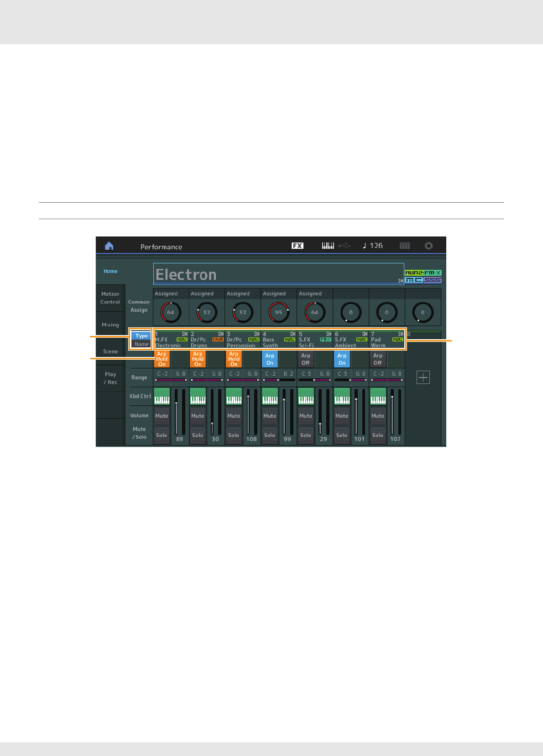
Task: Open the LED grid icon
Action: click(x=405, y=246)
